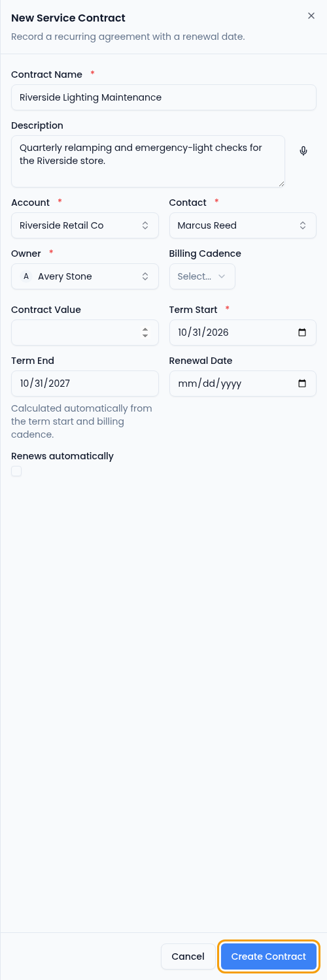This screenshot has height=980, width=327.
Task: Click the Avery Stone avatar icon
Action: (26, 276)
